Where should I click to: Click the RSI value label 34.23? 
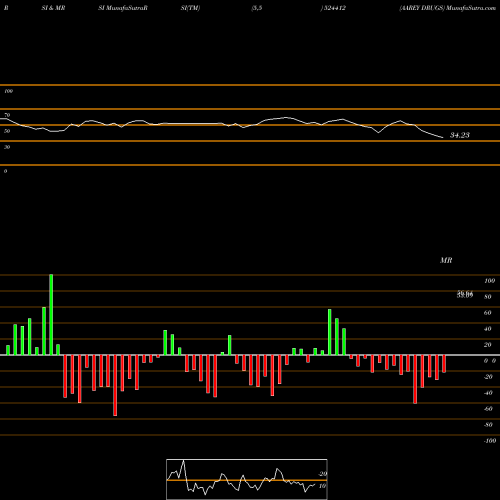(460, 135)
